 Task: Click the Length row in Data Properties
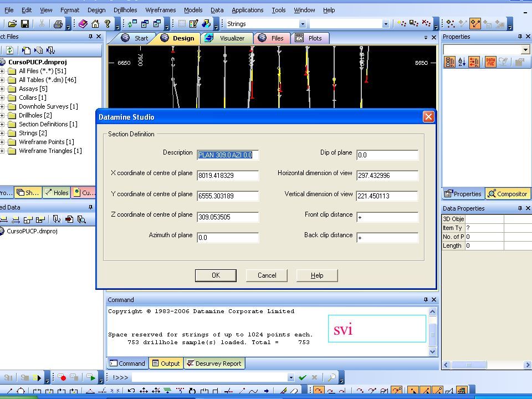click(x=487, y=245)
